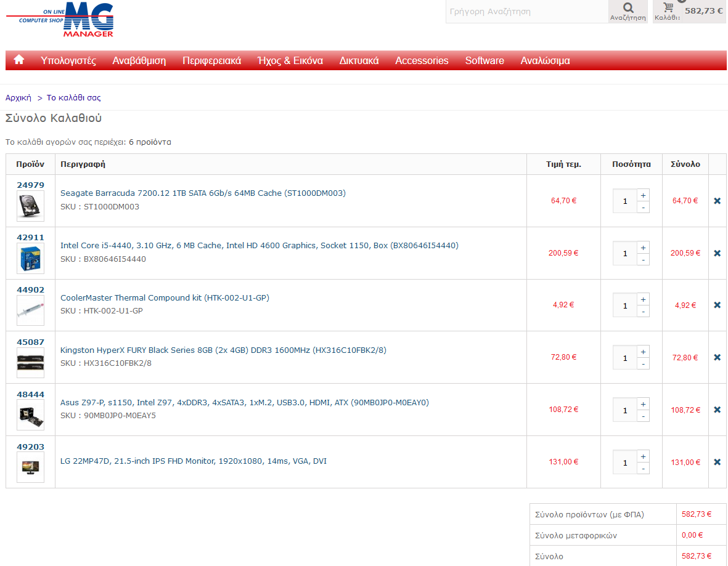This screenshot has height=566, width=728.
Task: Click the MG Manager logo
Action: click(x=60, y=20)
